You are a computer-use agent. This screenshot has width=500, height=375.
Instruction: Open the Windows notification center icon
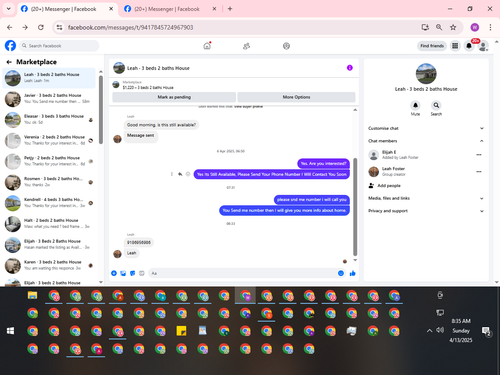(486, 331)
